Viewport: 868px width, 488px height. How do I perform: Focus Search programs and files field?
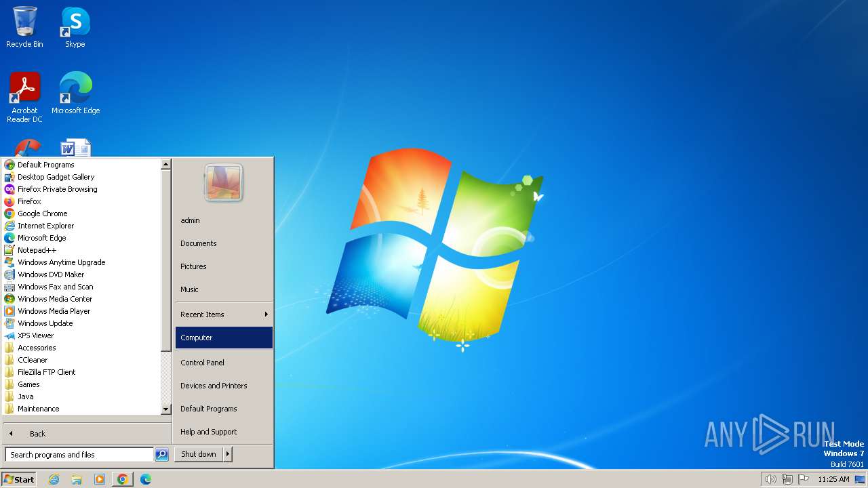click(79, 455)
